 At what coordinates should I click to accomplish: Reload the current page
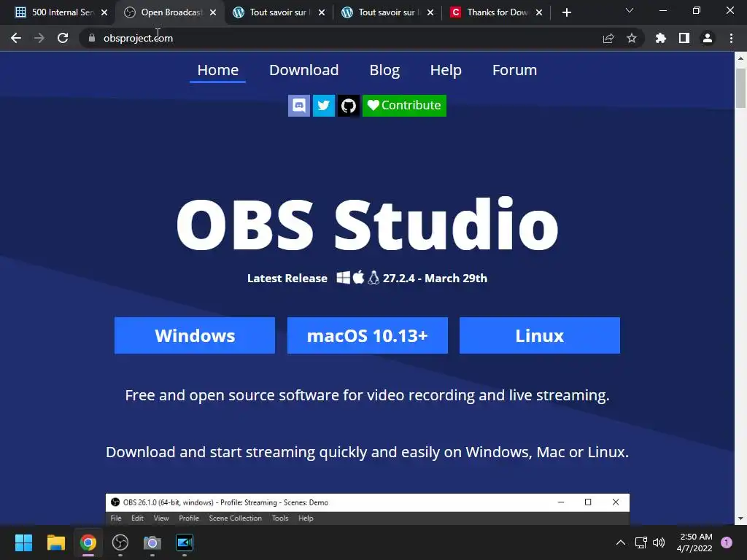click(63, 38)
